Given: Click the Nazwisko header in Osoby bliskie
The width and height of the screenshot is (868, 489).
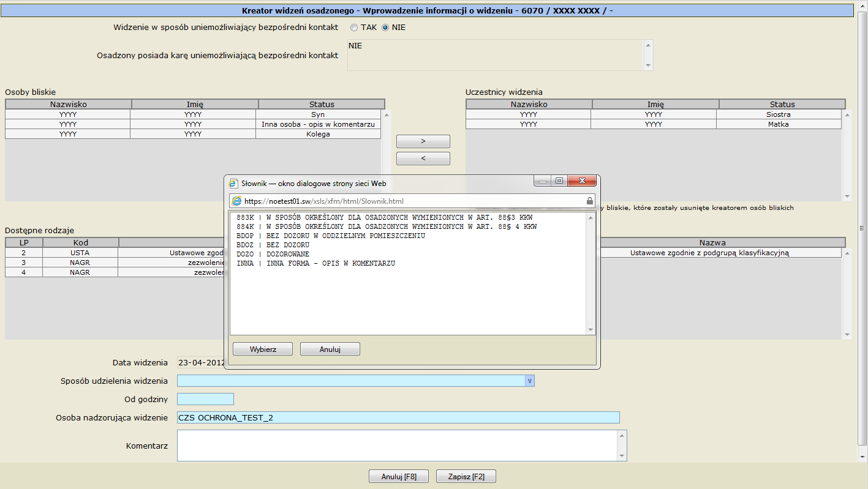Looking at the screenshot, I should 68,104.
